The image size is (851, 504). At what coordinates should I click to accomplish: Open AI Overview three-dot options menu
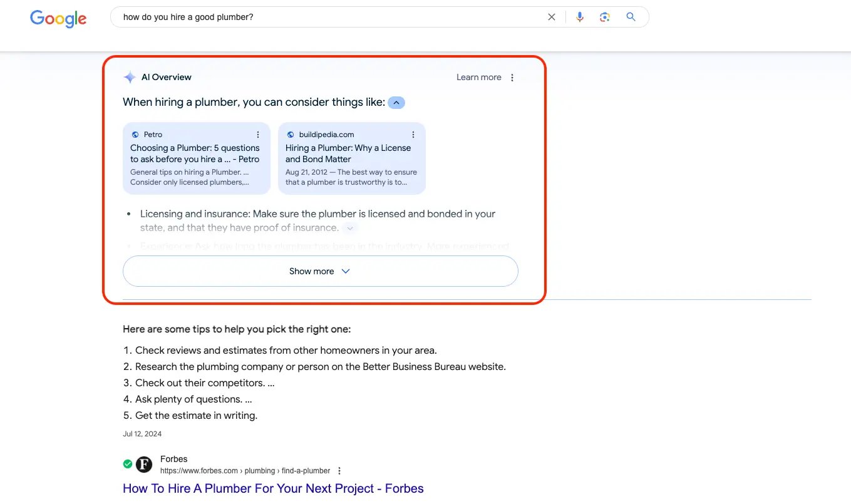click(512, 78)
